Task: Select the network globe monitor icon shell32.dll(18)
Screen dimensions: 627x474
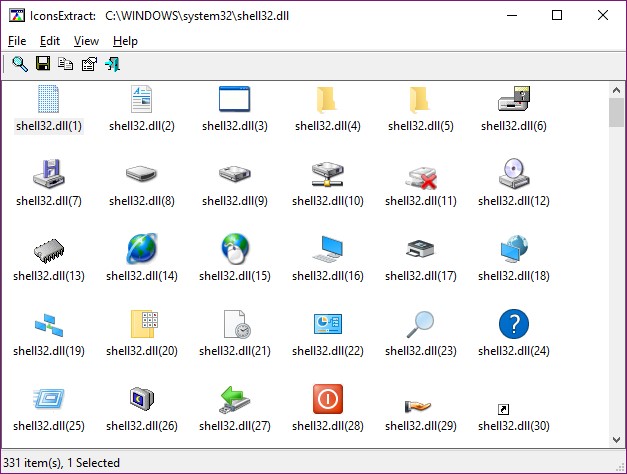Action: pyautogui.click(x=514, y=248)
